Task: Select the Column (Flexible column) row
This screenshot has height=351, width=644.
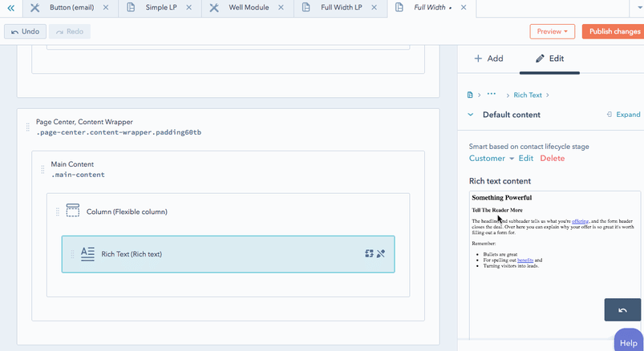Action: [x=228, y=212]
